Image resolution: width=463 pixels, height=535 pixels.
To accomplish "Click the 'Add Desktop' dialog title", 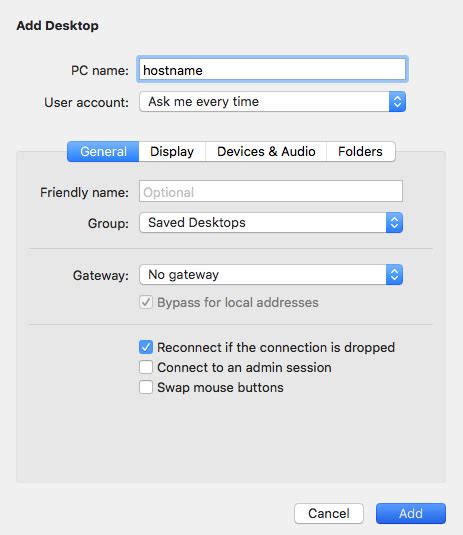I will pos(58,26).
